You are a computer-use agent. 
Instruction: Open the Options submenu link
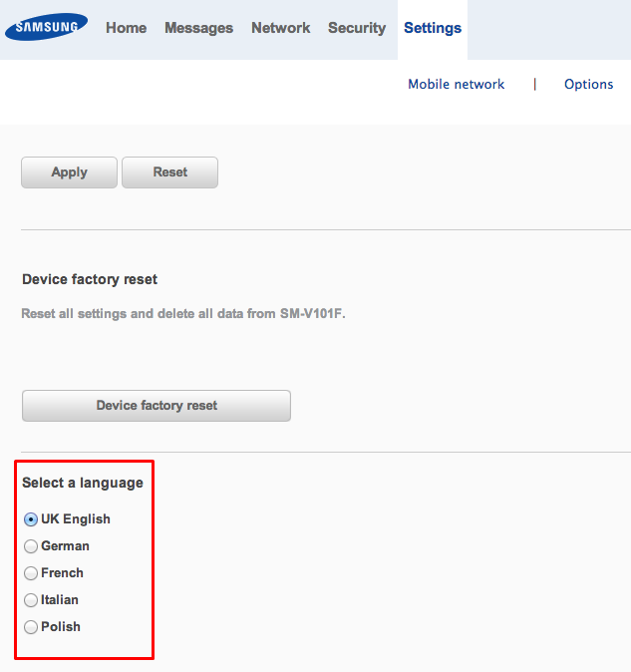[588, 84]
